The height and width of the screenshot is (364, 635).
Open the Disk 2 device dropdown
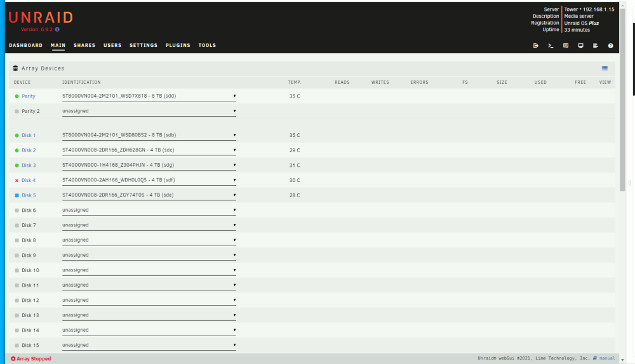(x=149, y=150)
